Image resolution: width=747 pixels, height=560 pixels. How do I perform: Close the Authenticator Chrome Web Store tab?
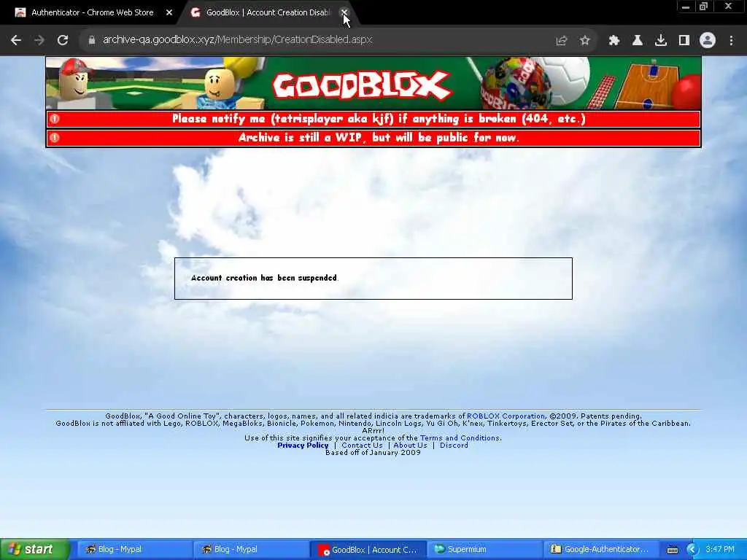169,13
